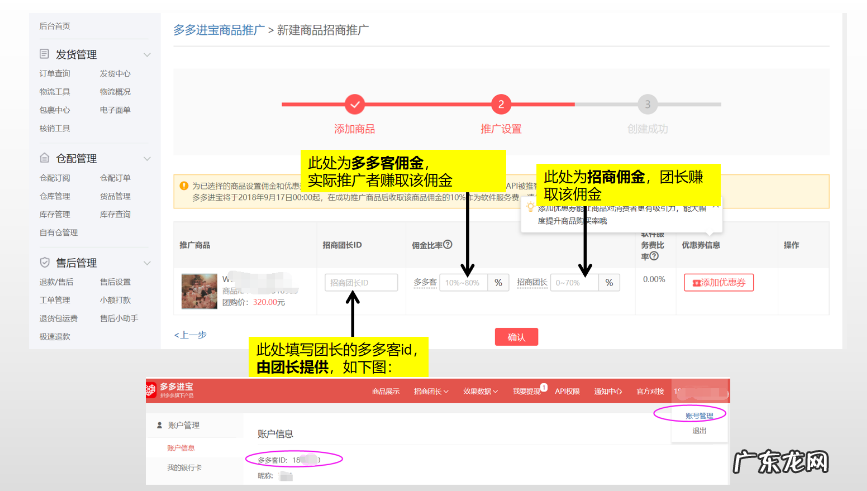Open 订单查询 in sidebar

coord(55,74)
